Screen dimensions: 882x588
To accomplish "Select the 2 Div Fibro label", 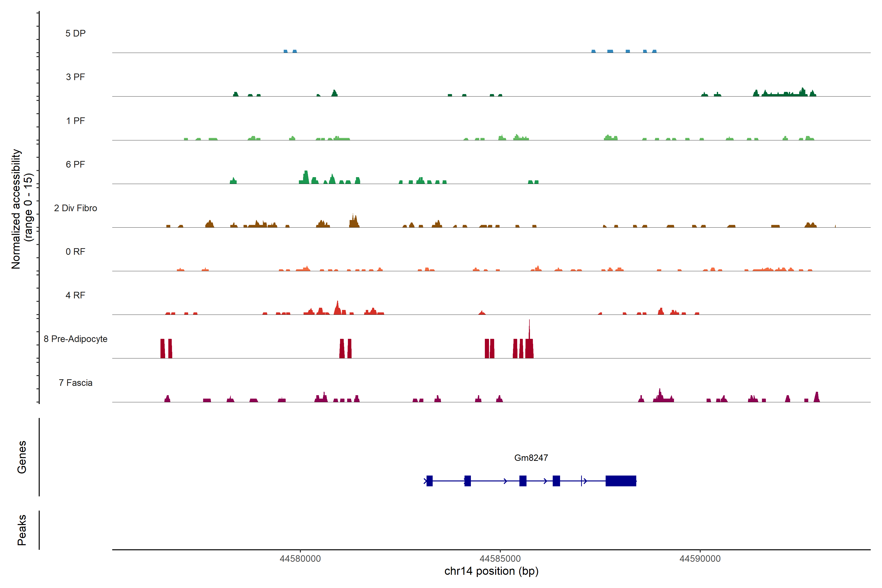I will pos(75,208).
